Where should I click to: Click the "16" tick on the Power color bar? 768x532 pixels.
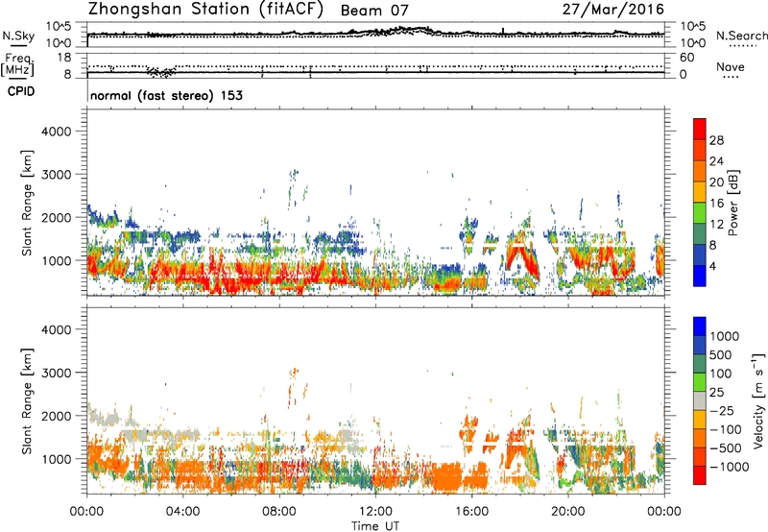[716, 204]
